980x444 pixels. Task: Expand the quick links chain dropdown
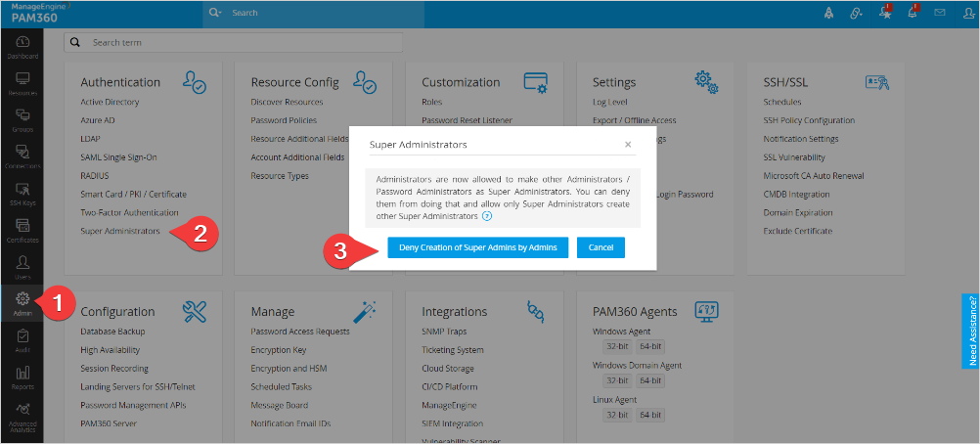(x=858, y=13)
